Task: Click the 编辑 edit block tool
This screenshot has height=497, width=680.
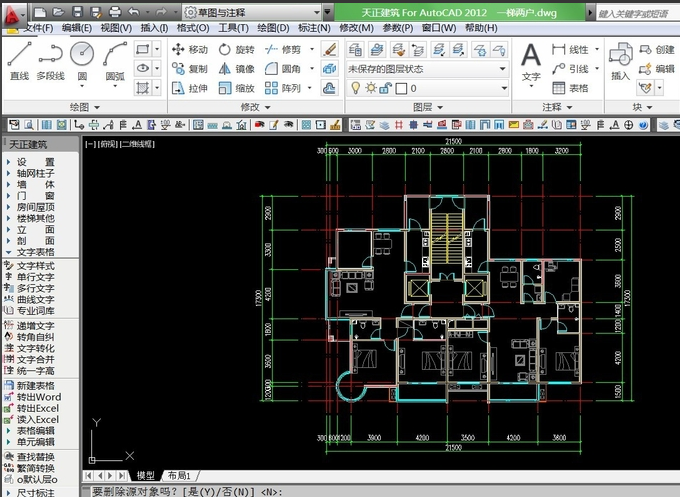Action: click(x=657, y=69)
